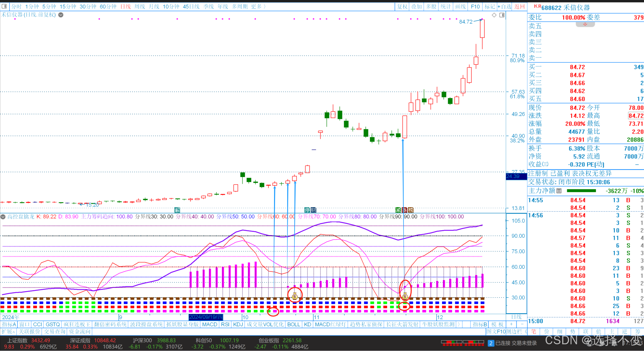Click the 收益 period toggle icon
This screenshot has width=644, height=351.
(x=545, y=164)
